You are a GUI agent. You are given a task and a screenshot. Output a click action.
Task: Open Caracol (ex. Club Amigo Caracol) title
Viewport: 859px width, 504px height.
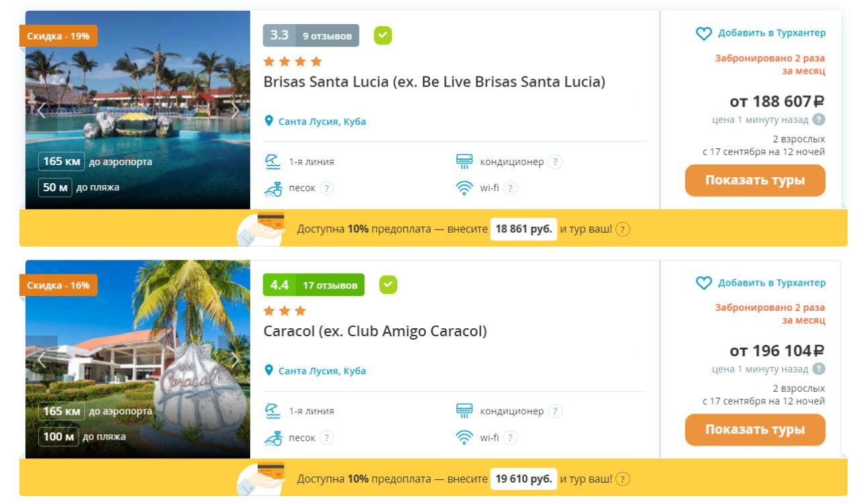[x=375, y=332]
